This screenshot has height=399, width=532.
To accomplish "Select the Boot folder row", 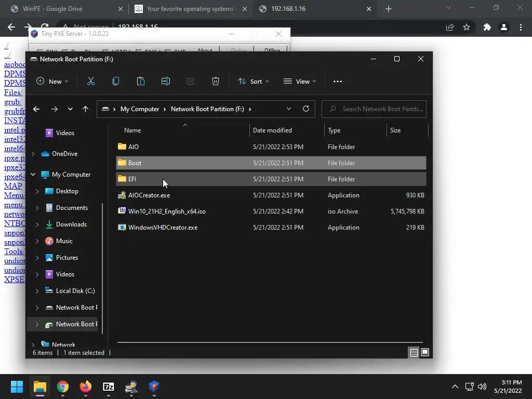I will pyautogui.click(x=271, y=163).
